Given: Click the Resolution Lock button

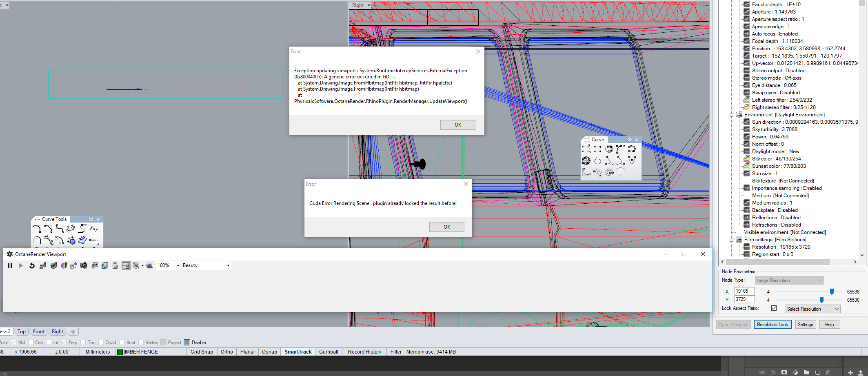Looking at the screenshot, I should [x=773, y=325].
